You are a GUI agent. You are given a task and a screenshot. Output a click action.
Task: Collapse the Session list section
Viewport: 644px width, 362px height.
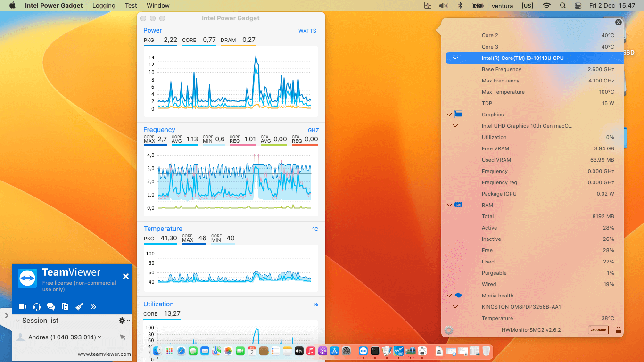tap(17, 321)
